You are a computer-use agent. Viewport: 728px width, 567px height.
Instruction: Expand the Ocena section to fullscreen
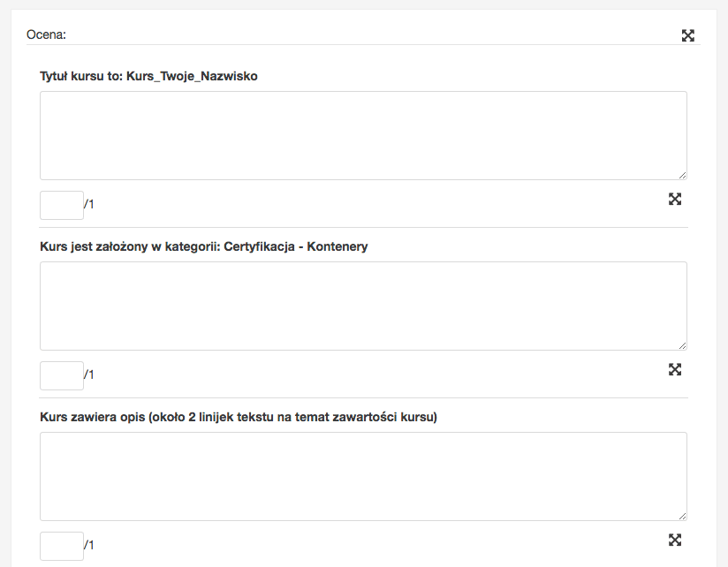[688, 35]
